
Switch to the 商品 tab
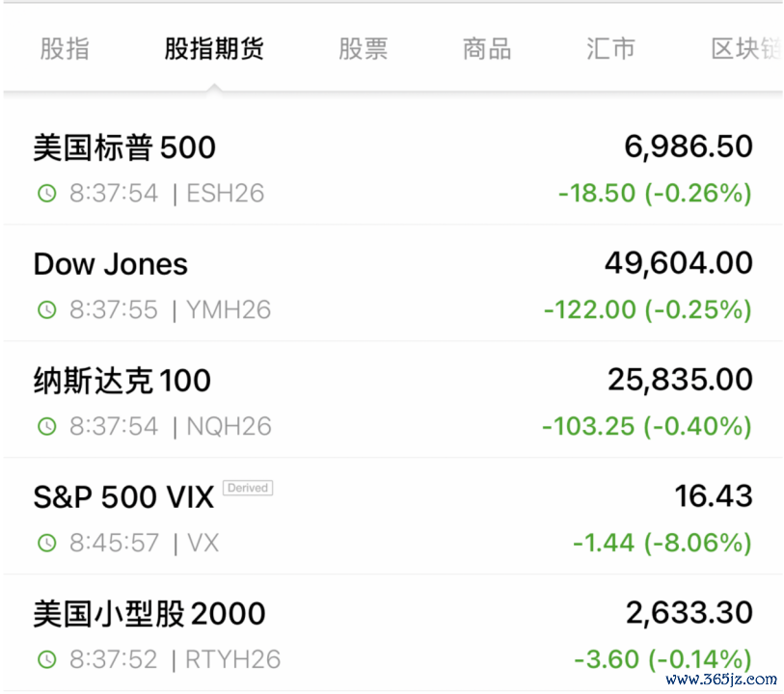(487, 49)
